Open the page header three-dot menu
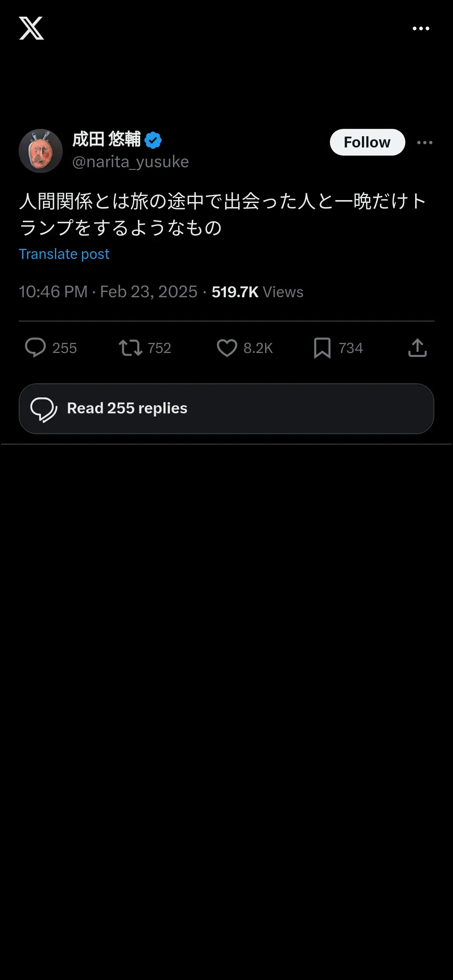 (x=421, y=28)
